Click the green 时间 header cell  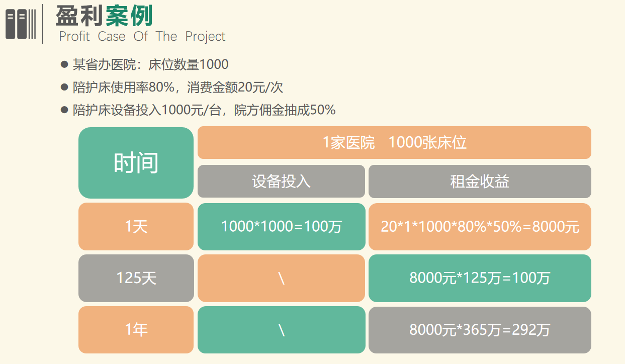(x=136, y=162)
